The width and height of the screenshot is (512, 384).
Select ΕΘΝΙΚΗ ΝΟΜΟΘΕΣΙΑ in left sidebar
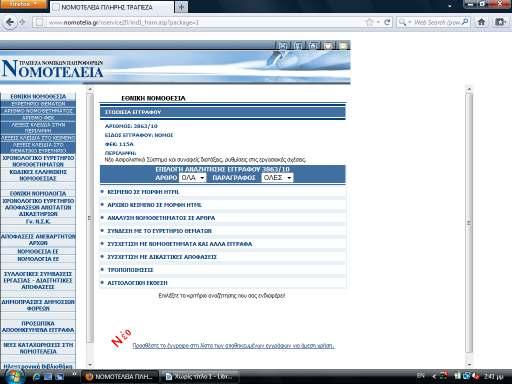pos(38,96)
